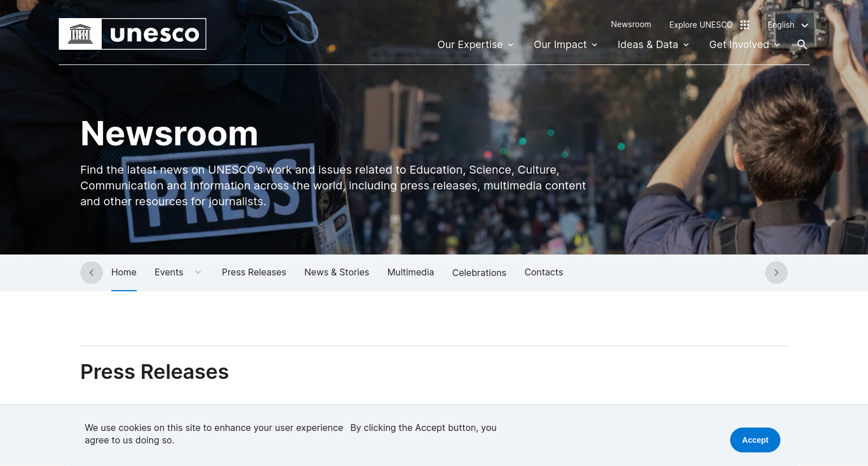This screenshot has width=868, height=466.
Task: Open the Celebrations tab
Action: 479,273
